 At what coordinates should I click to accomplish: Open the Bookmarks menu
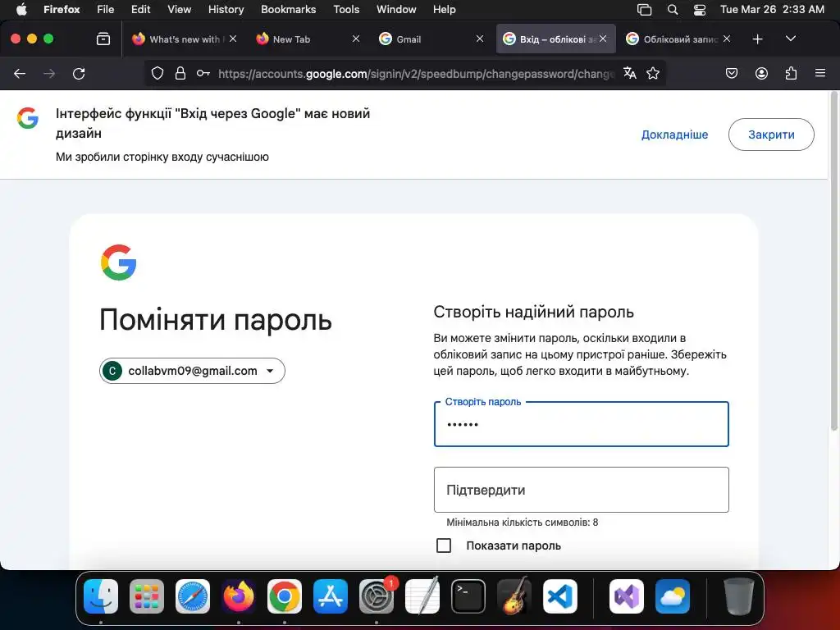coord(288,9)
